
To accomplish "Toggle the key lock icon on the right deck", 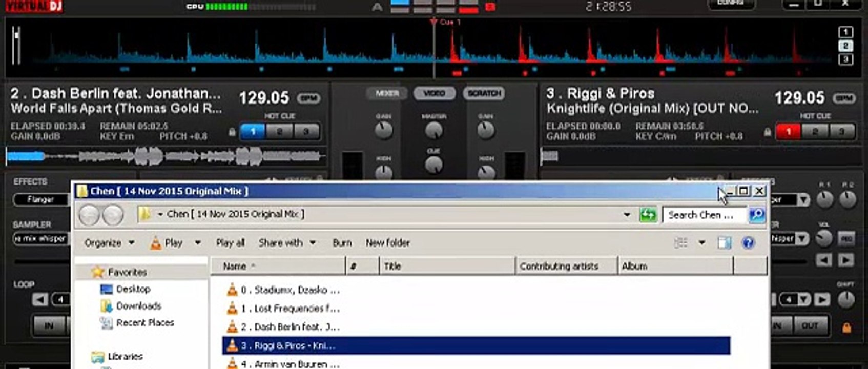I will pyautogui.click(x=768, y=132).
